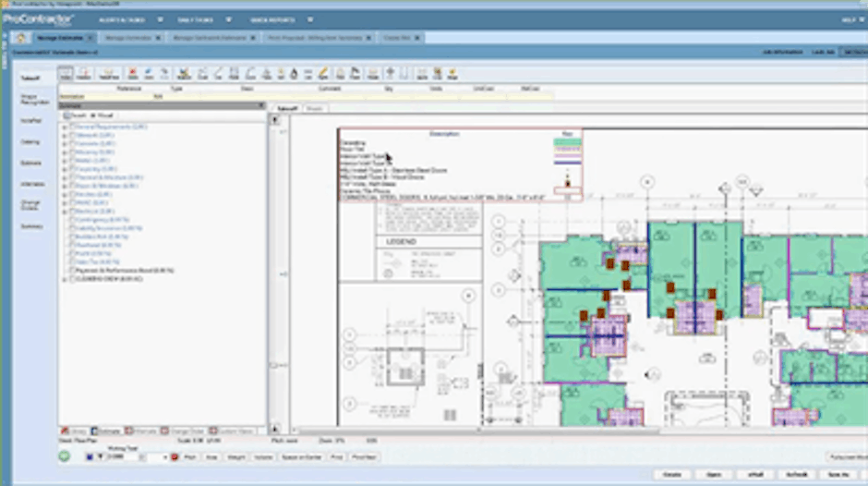868x486 pixels.
Task: Click the home icon tab
Action: [20, 38]
